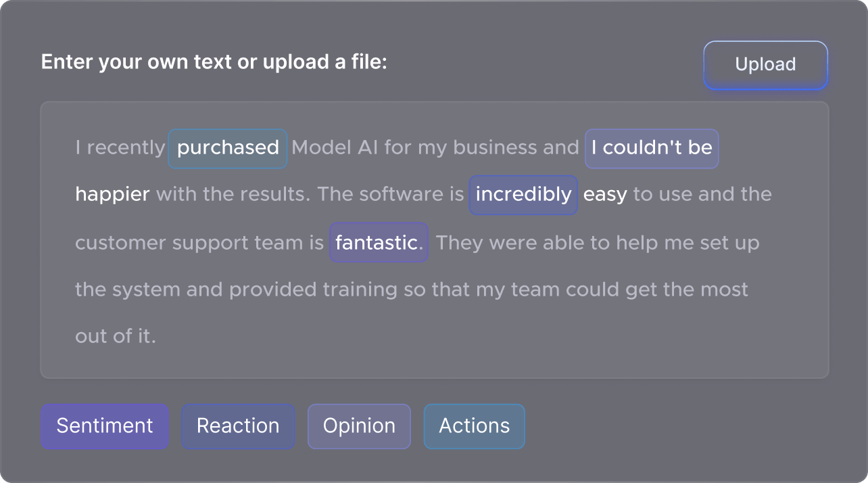
Task: Select the Opinion analysis button
Action: tap(359, 426)
